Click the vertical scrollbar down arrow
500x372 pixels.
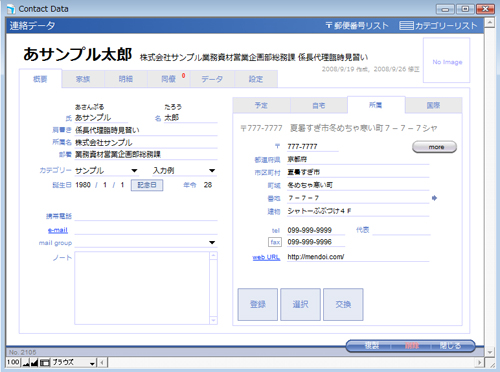(489, 352)
